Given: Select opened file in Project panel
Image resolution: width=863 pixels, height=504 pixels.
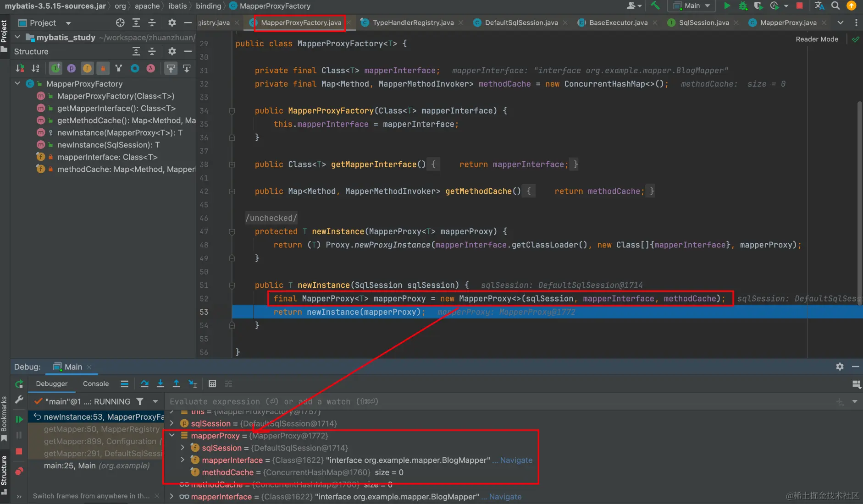Looking at the screenshot, I should [x=120, y=22].
